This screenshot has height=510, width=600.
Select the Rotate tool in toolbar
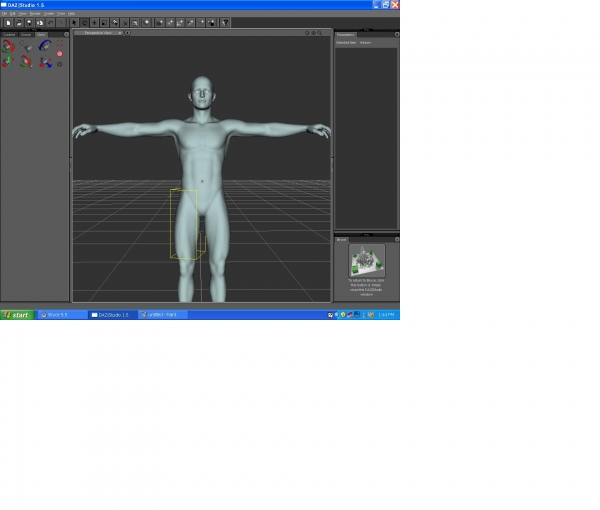point(84,23)
